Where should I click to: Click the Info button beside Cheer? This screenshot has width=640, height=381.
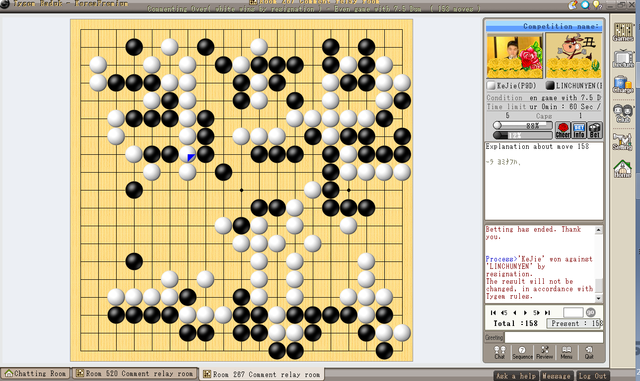[579, 130]
